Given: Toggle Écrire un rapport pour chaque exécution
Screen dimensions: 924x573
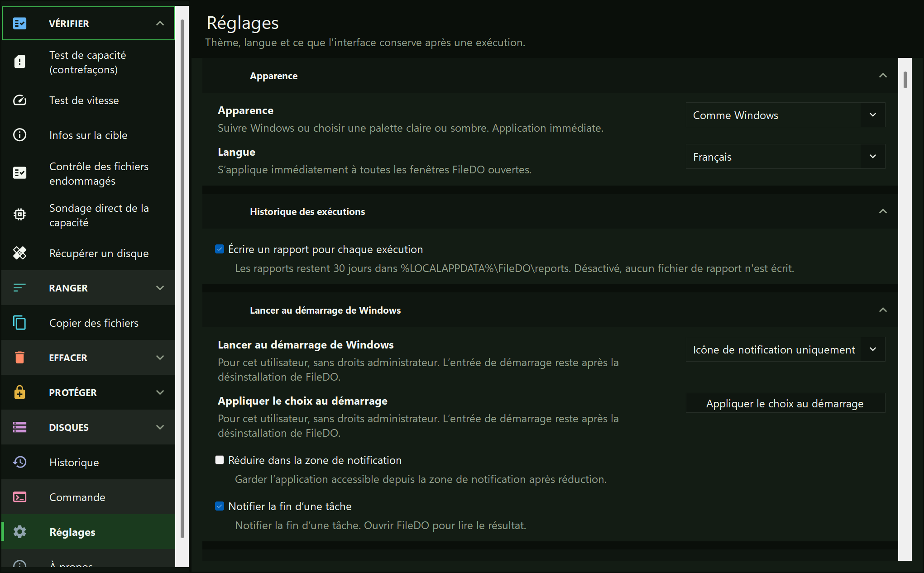Looking at the screenshot, I should click(x=220, y=249).
